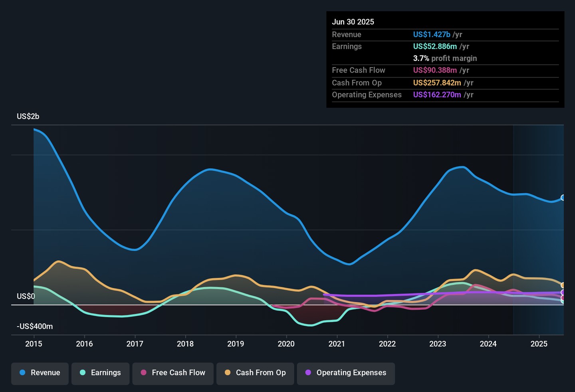Click the US$162.270m Operating Expenses value
The height and width of the screenshot is (392, 575).
click(437, 95)
